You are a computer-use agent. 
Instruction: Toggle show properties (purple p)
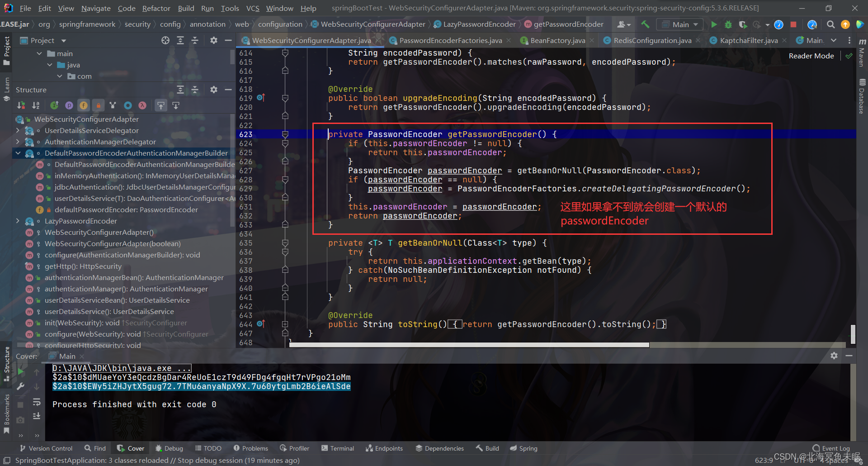click(69, 105)
